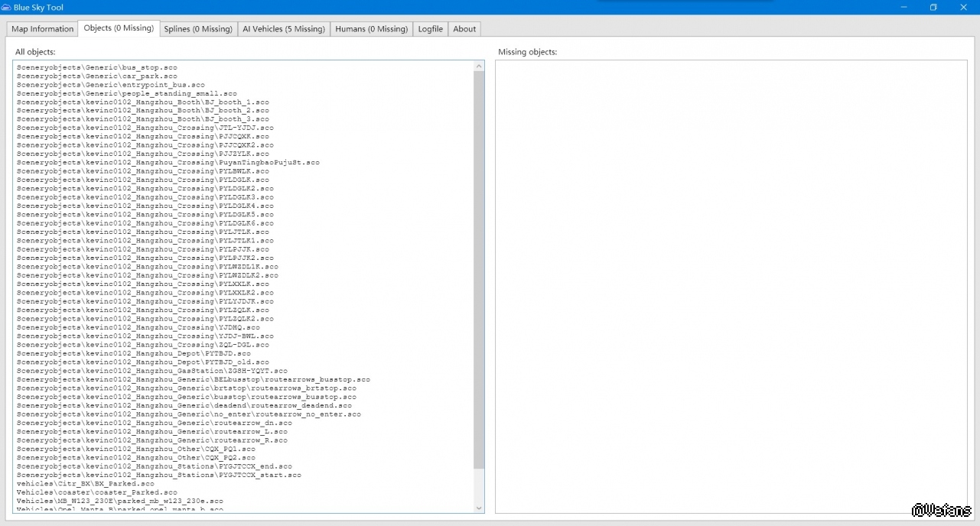This screenshot has height=526, width=980.
Task: Select the BJ_booth_1.sco list entry
Action: tap(142, 102)
